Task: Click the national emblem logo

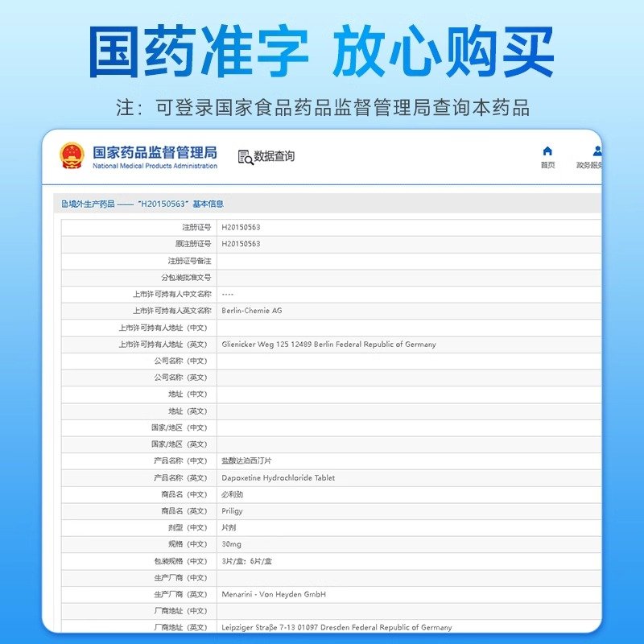Action: coord(72,155)
